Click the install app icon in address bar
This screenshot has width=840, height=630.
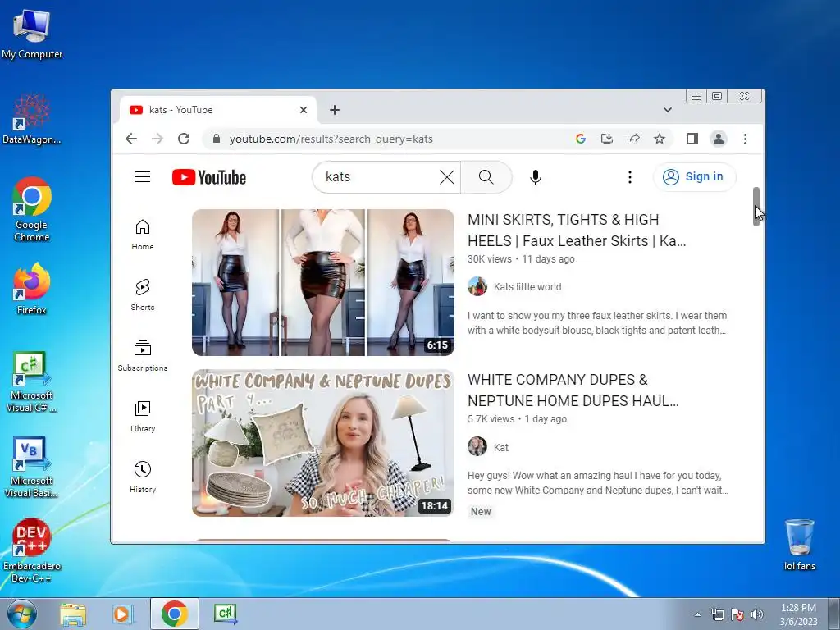606,139
